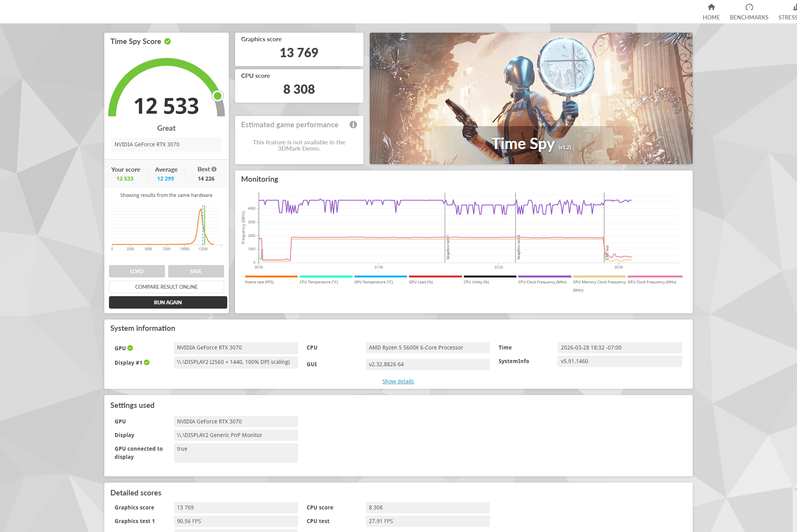This screenshot has height=532, width=797.
Task: Click the CPU score 8 308 card
Action: (299, 86)
